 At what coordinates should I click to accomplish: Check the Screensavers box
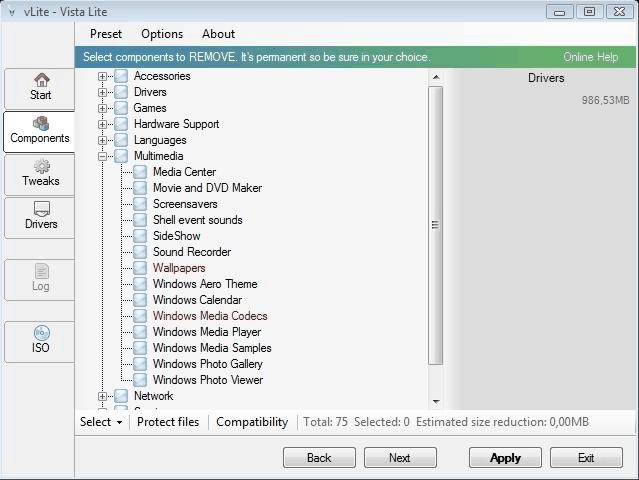pyautogui.click(x=140, y=204)
